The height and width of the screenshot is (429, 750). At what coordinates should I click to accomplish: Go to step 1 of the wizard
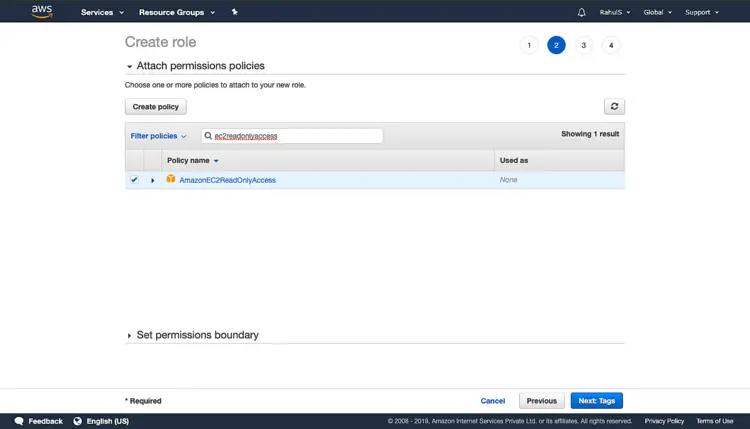(529, 45)
